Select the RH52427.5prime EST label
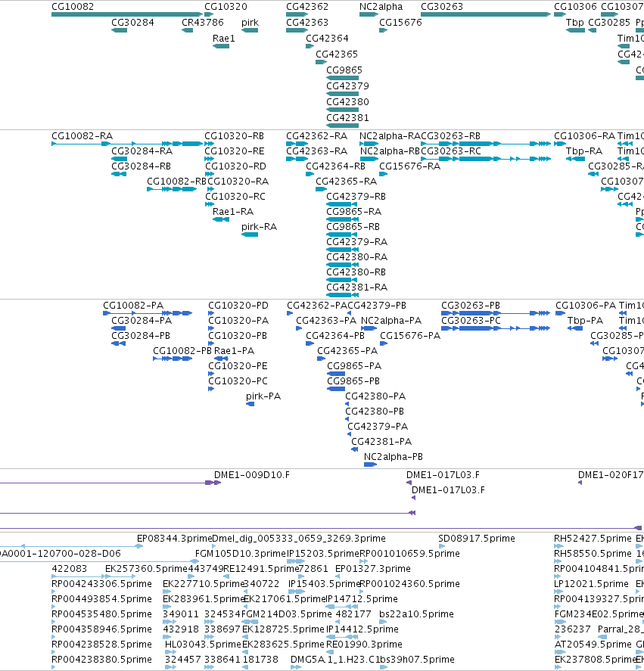The height and width of the screenshot is (671, 644). click(x=593, y=539)
